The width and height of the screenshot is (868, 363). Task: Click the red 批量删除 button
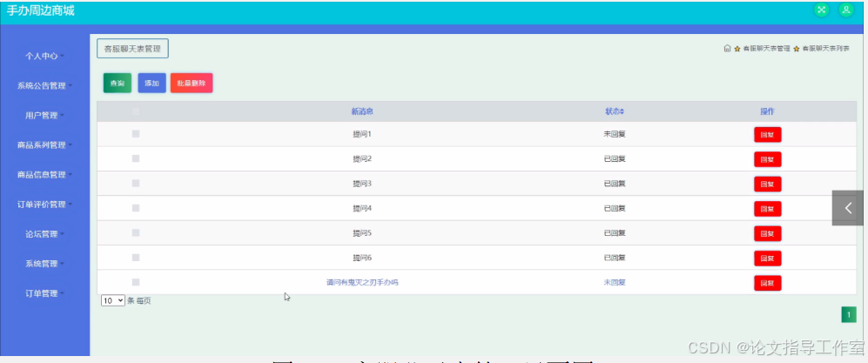click(x=192, y=83)
